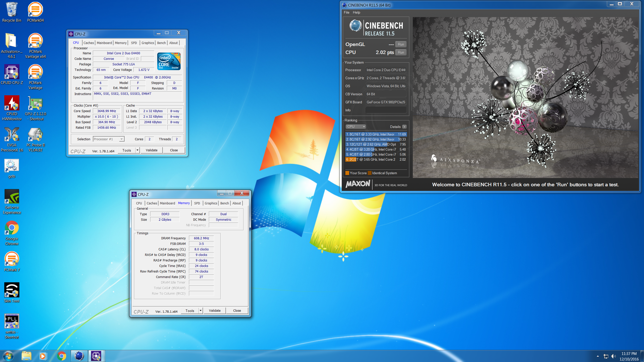The image size is (644, 362).
Task: Select ranking entry 12C/12T AMD Opt
Action: (376, 144)
